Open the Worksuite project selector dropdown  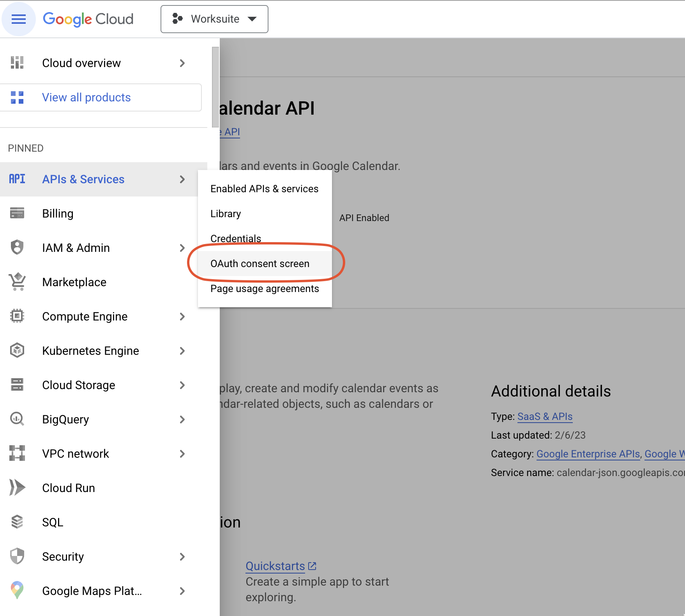(214, 19)
